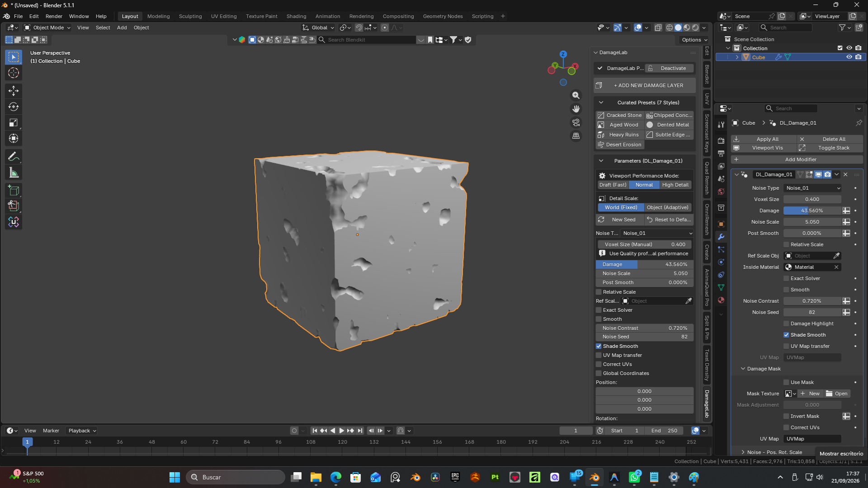This screenshot has width=868, height=488.
Task: Switch to rendered viewport shading
Action: (x=695, y=28)
